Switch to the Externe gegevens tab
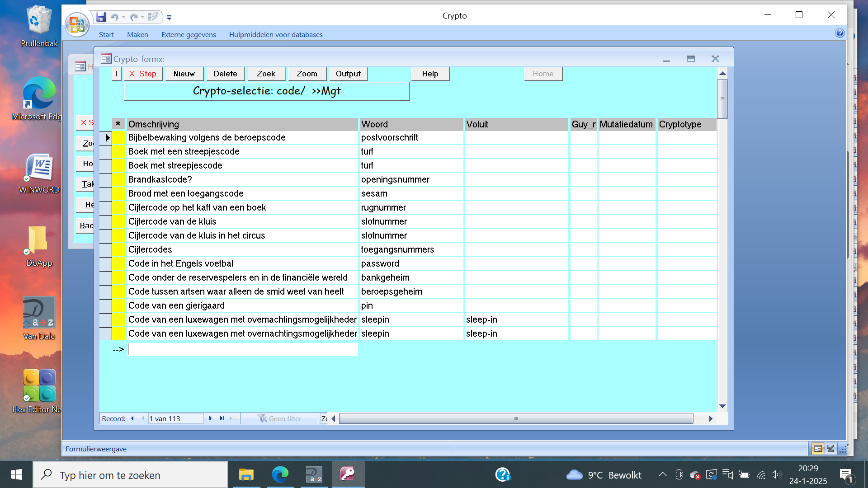The width and height of the screenshot is (868, 488). coord(189,34)
